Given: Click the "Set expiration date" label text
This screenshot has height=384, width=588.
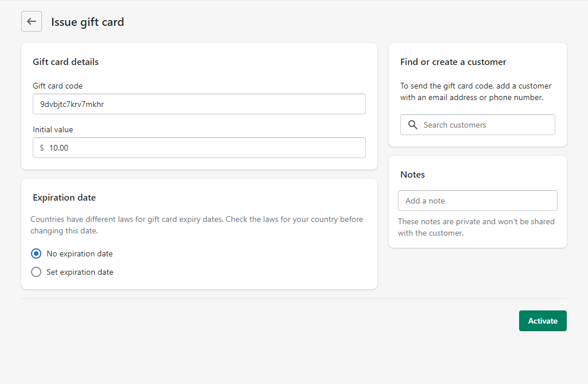Looking at the screenshot, I should [x=80, y=272].
